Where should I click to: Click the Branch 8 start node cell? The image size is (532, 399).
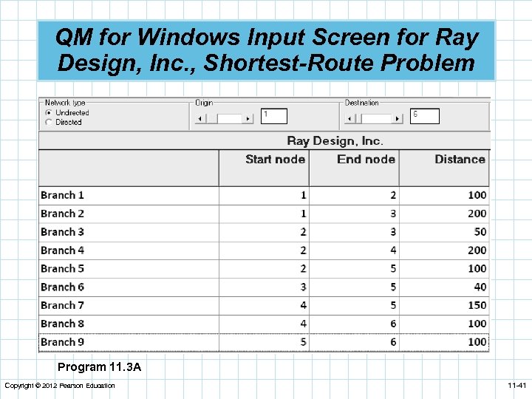pos(265,324)
